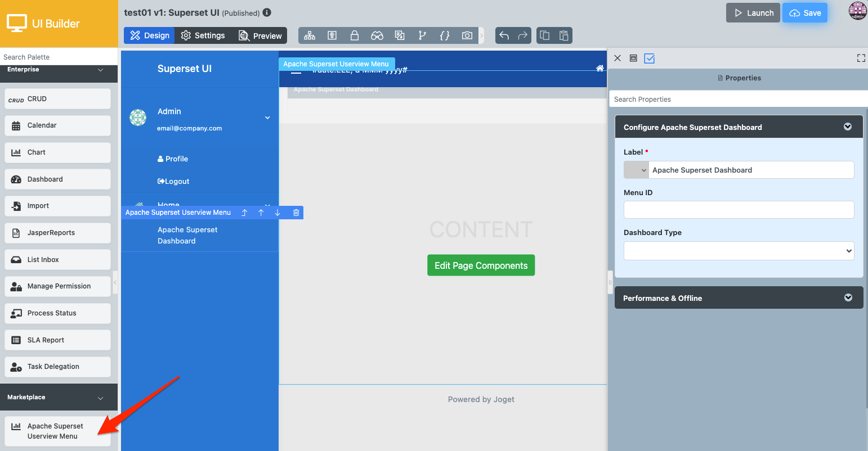Undo the last change
The image size is (868, 451).
[504, 35]
